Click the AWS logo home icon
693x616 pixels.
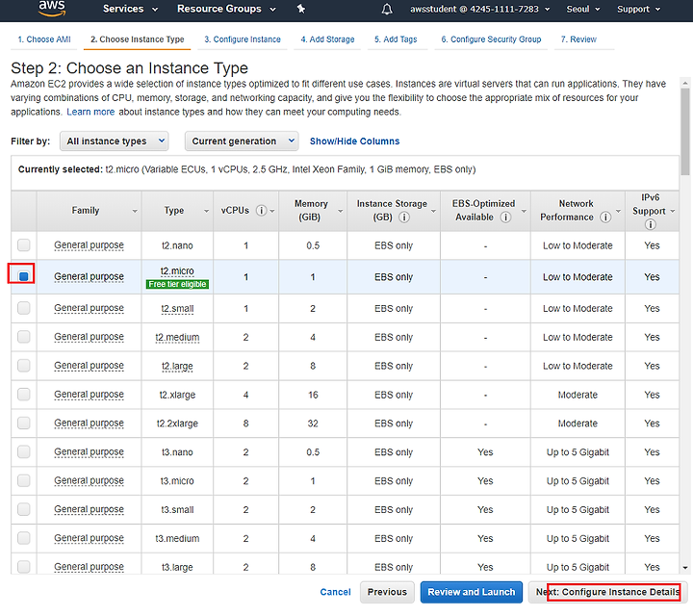coord(52,8)
